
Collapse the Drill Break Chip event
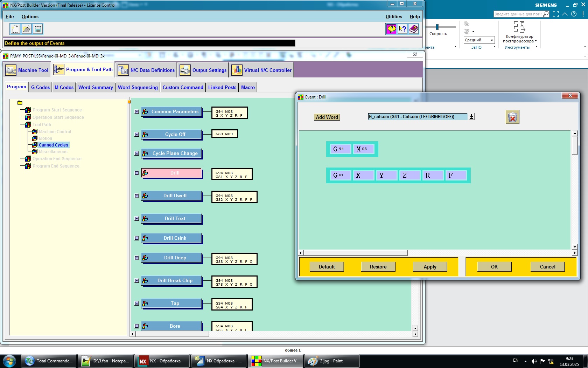137,281
